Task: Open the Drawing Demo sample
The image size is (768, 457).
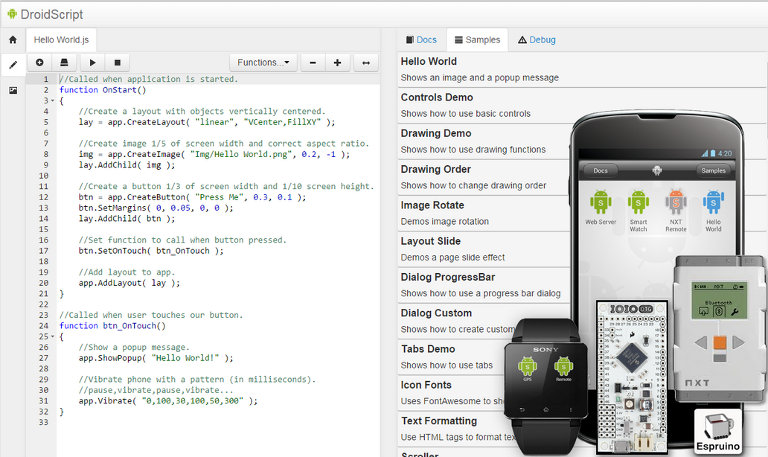Action: pyautogui.click(x=485, y=141)
